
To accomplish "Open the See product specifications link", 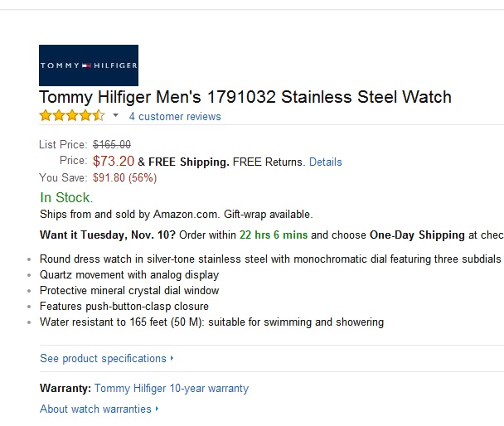I will pyautogui.click(x=103, y=359).
